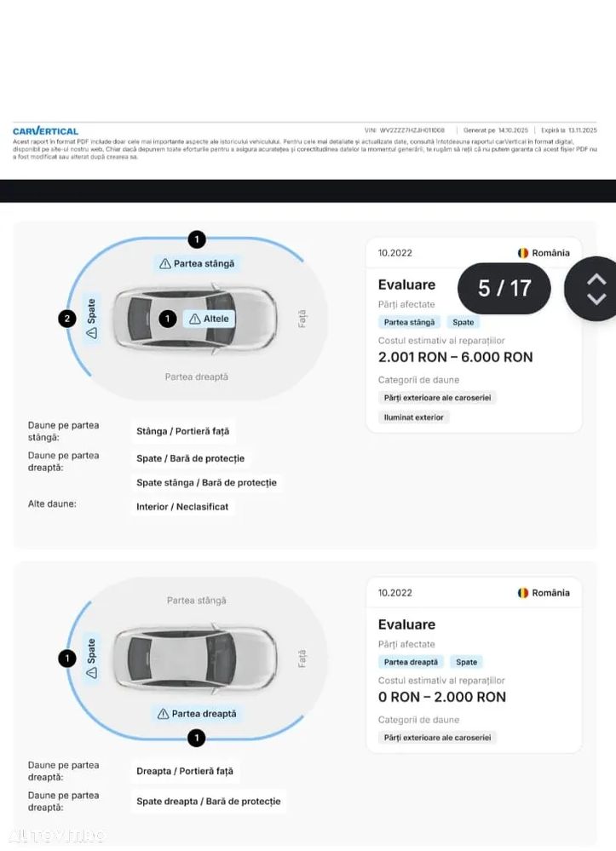616x851 pixels.
Task: Select damage marker 2 at the rear
Action: click(x=68, y=319)
